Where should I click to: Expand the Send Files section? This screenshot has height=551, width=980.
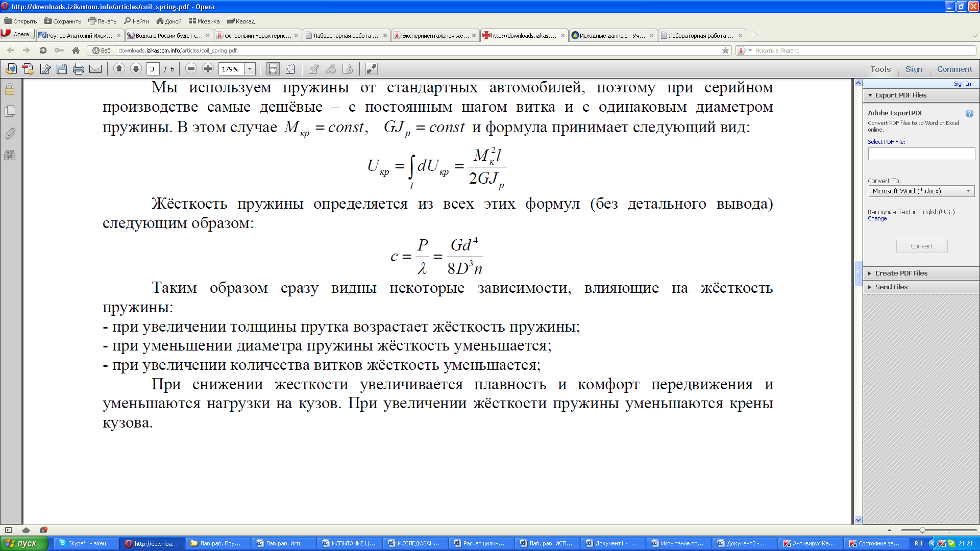click(x=870, y=287)
